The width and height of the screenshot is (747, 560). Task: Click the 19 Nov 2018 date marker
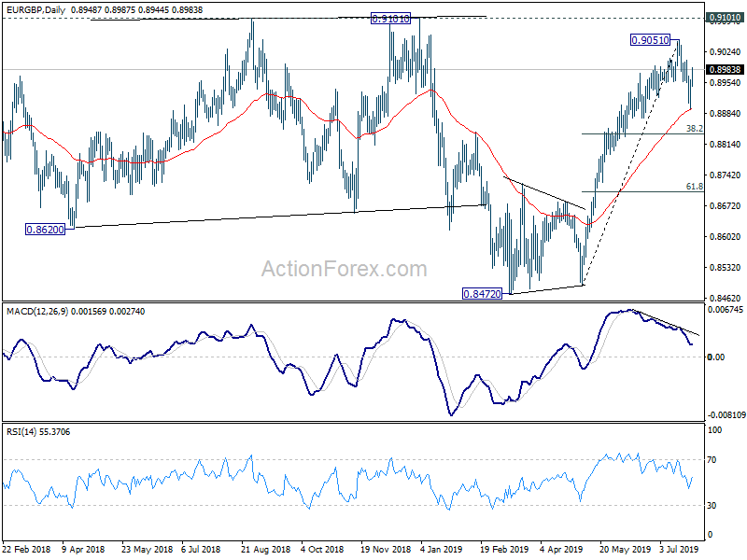click(386, 549)
